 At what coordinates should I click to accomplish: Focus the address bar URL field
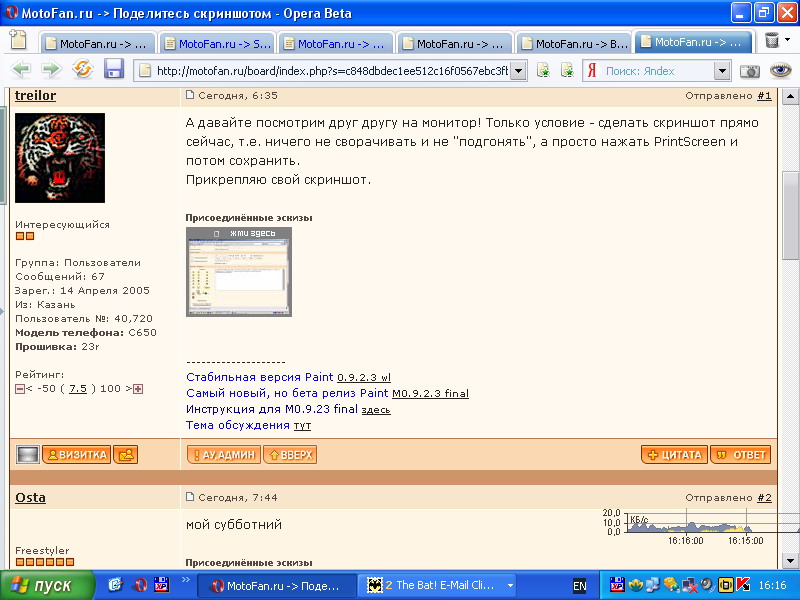(331, 71)
